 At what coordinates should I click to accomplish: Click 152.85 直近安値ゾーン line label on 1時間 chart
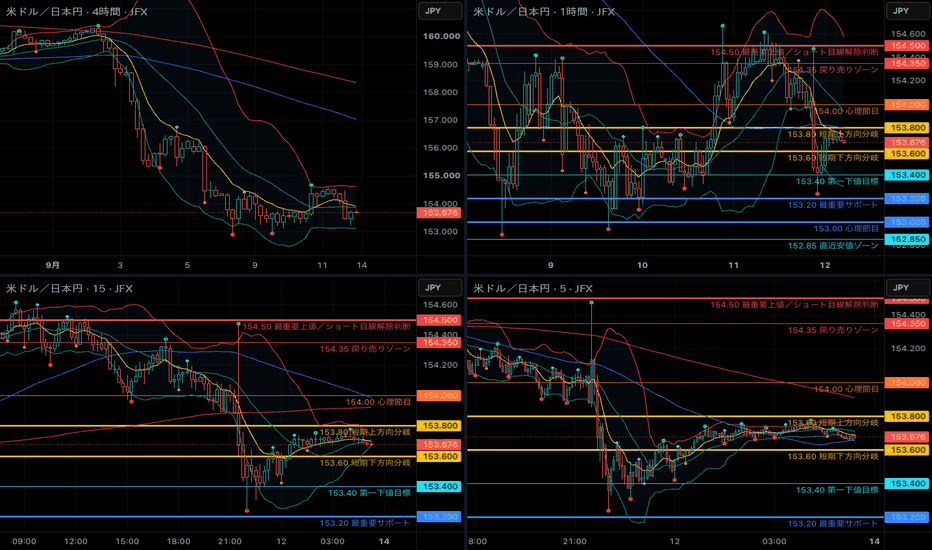[833, 246]
